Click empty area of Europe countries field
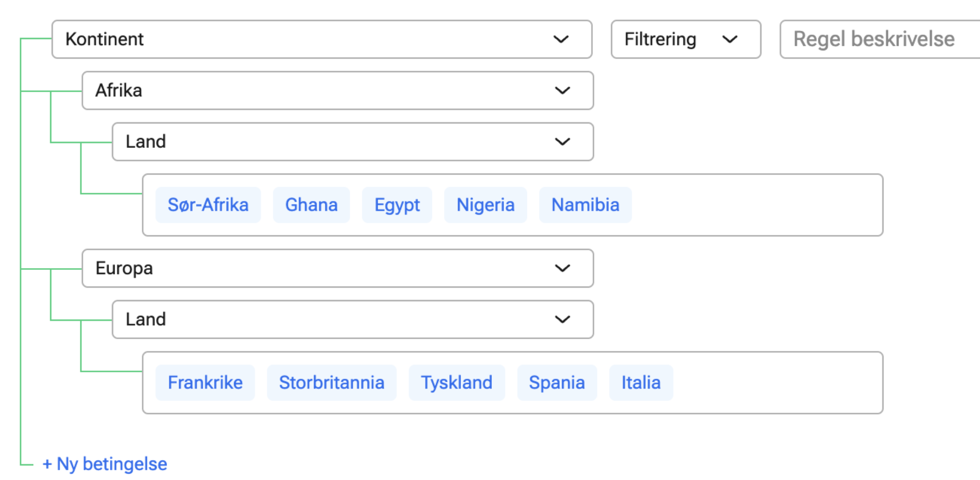 point(777,383)
